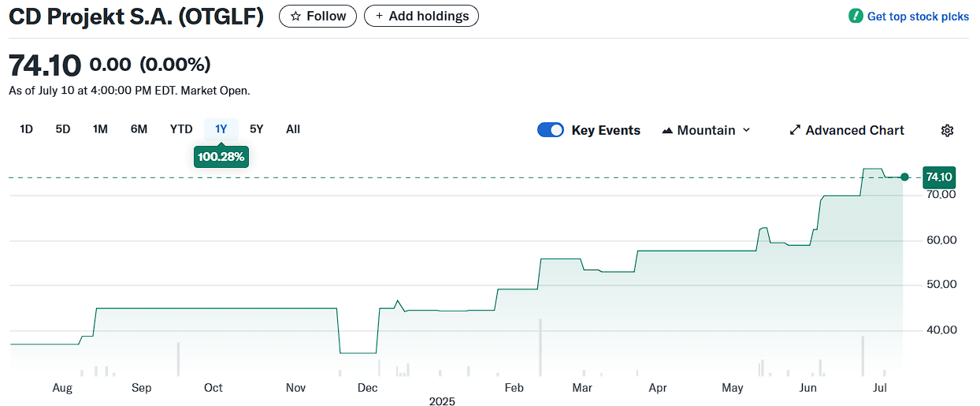This screenshot has width=980, height=406.
Task: Toggle the Key Events switch
Action: click(551, 130)
